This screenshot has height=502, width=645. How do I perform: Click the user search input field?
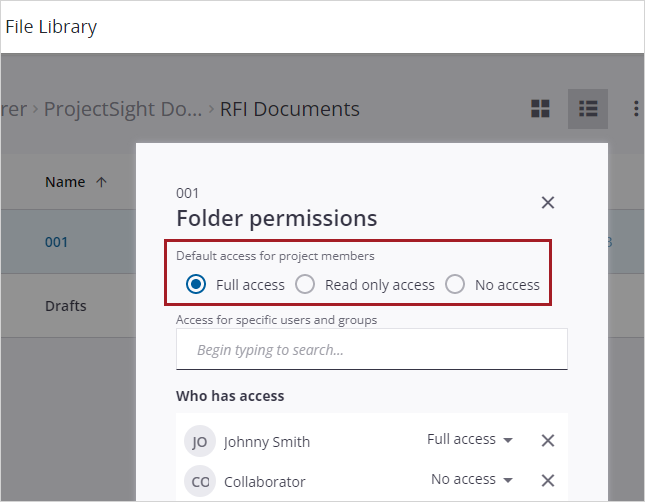[x=372, y=349]
